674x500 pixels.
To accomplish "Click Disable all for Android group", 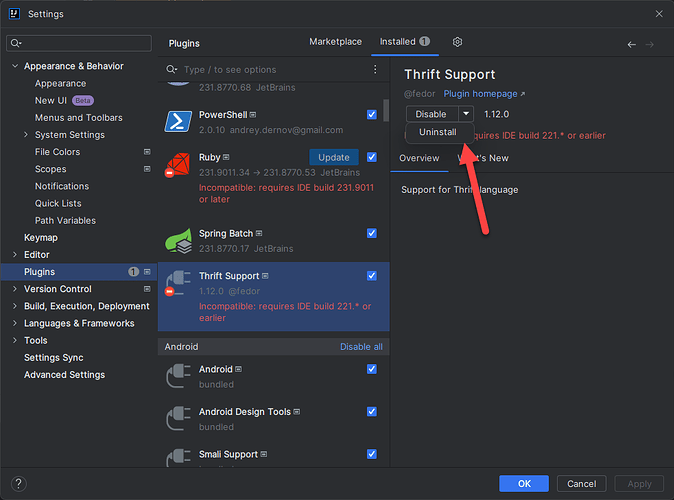I will 361,347.
